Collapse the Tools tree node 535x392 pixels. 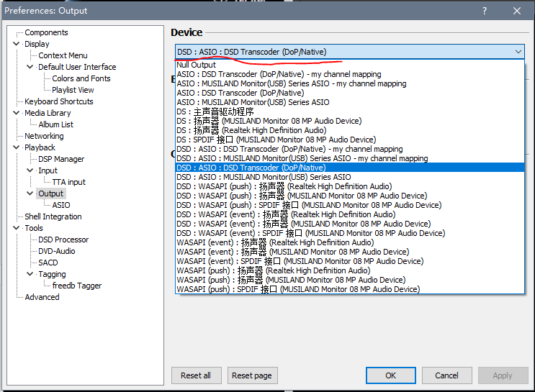tap(16, 228)
